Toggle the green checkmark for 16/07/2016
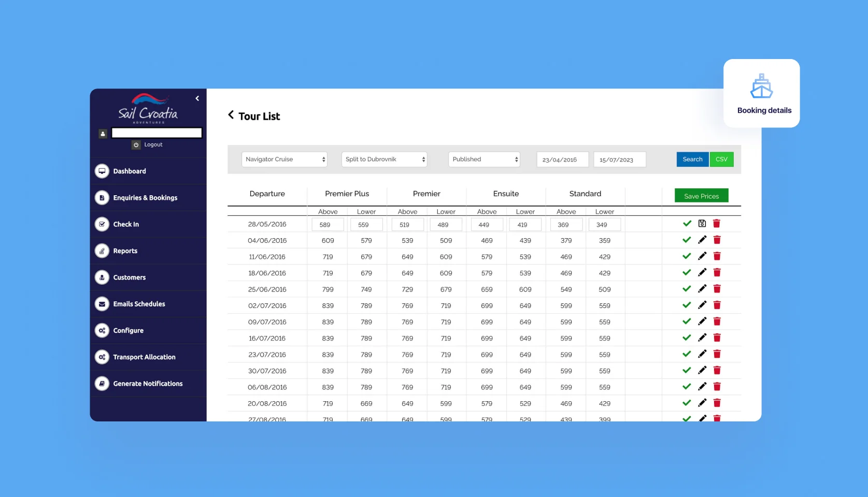The image size is (868, 497). (687, 338)
